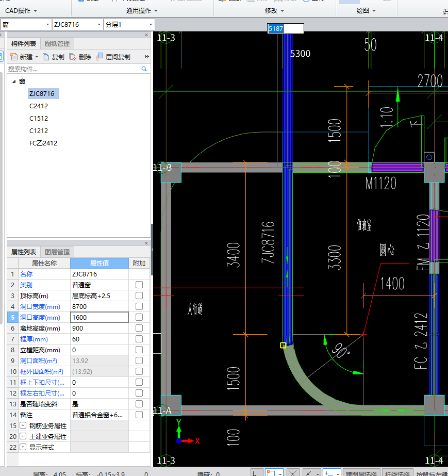
Task: Click the collapse handle between panel and canvas
Action: [152, 250]
